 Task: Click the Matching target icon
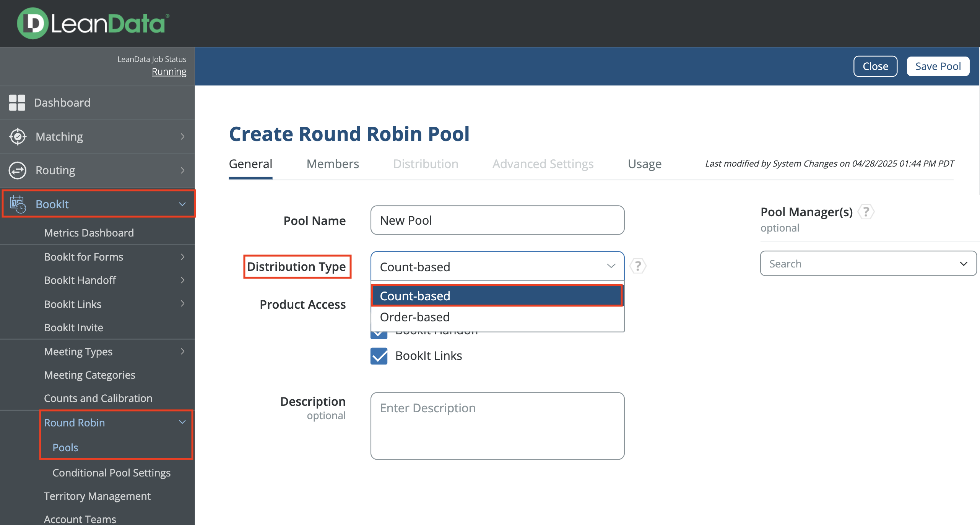(x=18, y=137)
